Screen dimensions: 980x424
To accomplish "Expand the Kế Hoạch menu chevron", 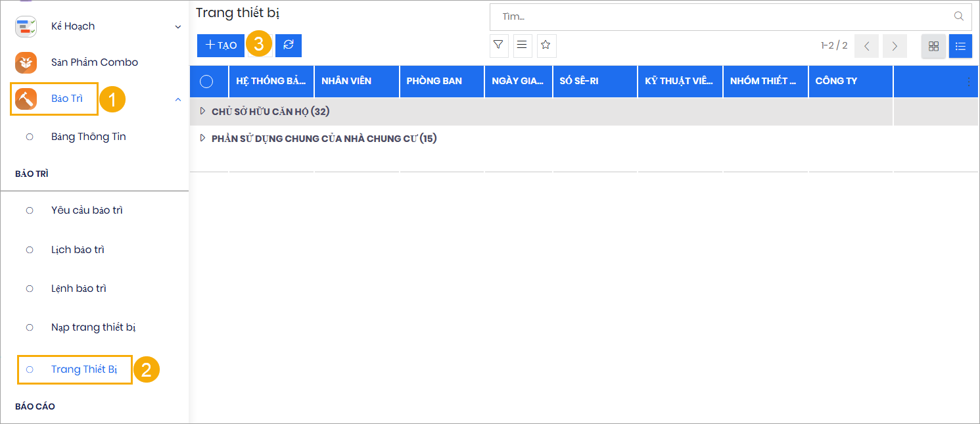I will click(177, 27).
